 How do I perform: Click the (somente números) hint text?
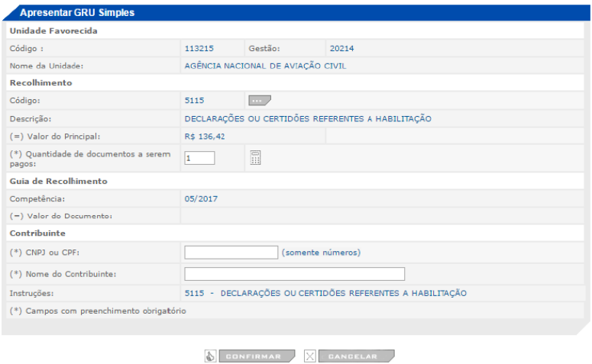click(x=321, y=253)
